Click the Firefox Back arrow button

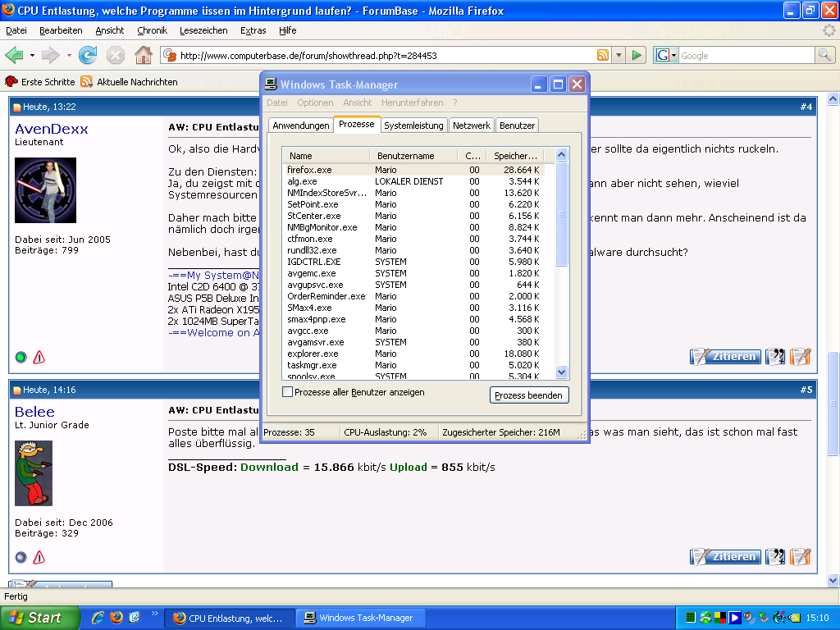point(15,55)
